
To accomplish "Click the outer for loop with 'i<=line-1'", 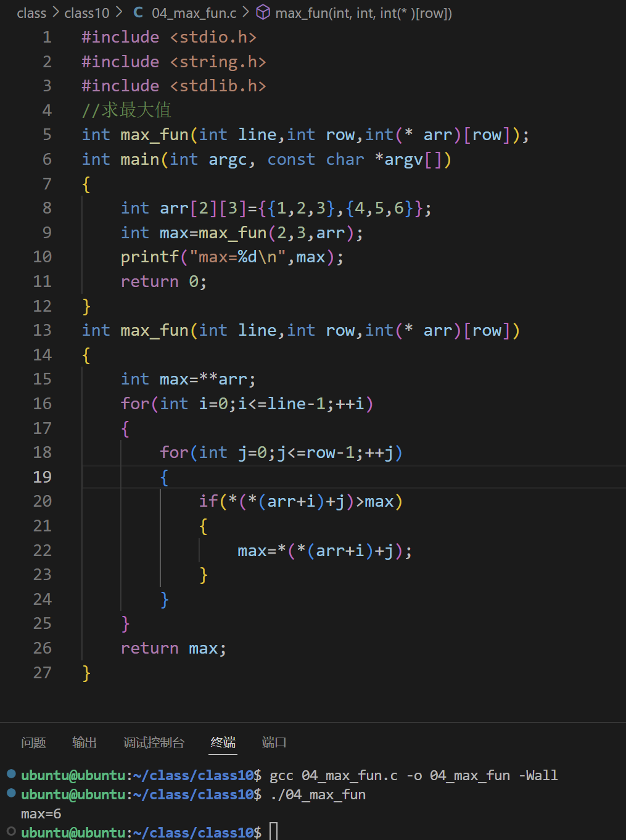I will click(247, 404).
